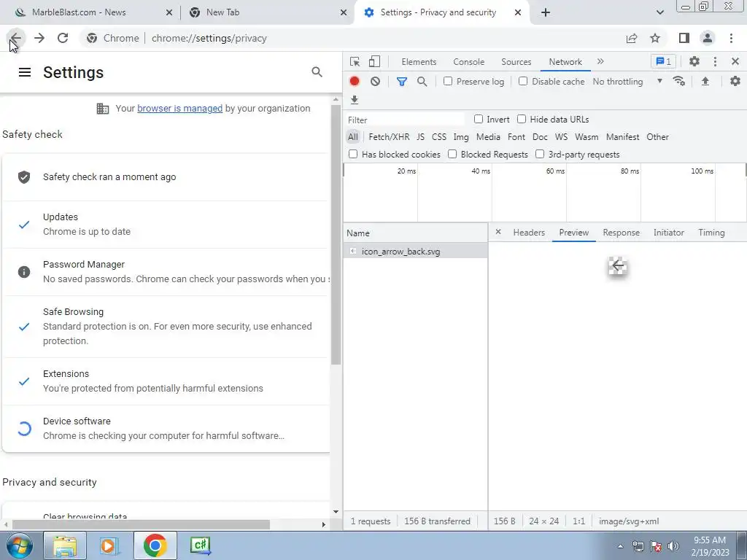Show hidden system tray icons
The image size is (747, 560).
(620, 546)
